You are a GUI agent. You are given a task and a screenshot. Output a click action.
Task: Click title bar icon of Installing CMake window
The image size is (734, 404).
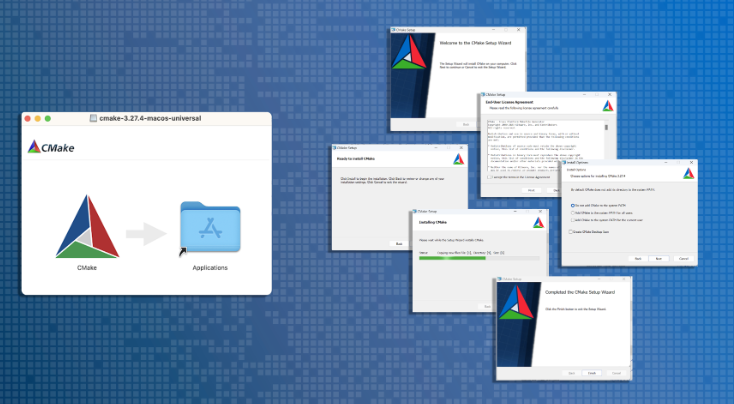pos(415,212)
